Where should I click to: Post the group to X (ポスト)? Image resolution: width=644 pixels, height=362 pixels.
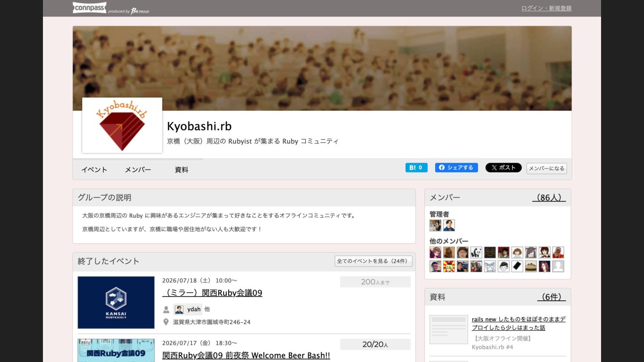504,168
